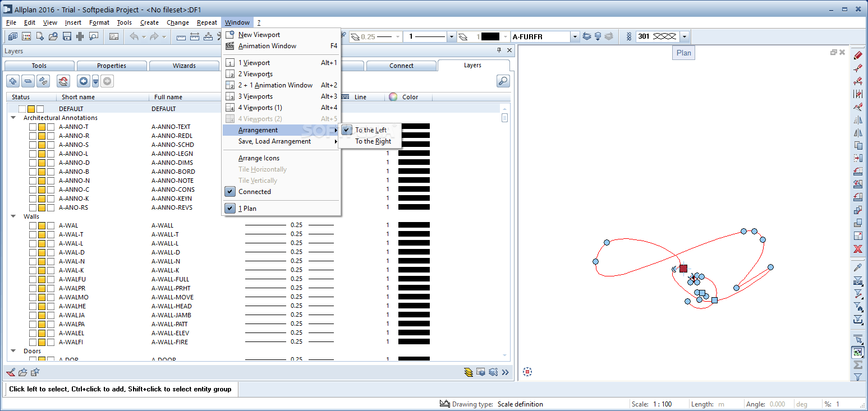The image size is (868, 411).
Task: Toggle first status box for A-WAL layer
Action: tap(33, 225)
